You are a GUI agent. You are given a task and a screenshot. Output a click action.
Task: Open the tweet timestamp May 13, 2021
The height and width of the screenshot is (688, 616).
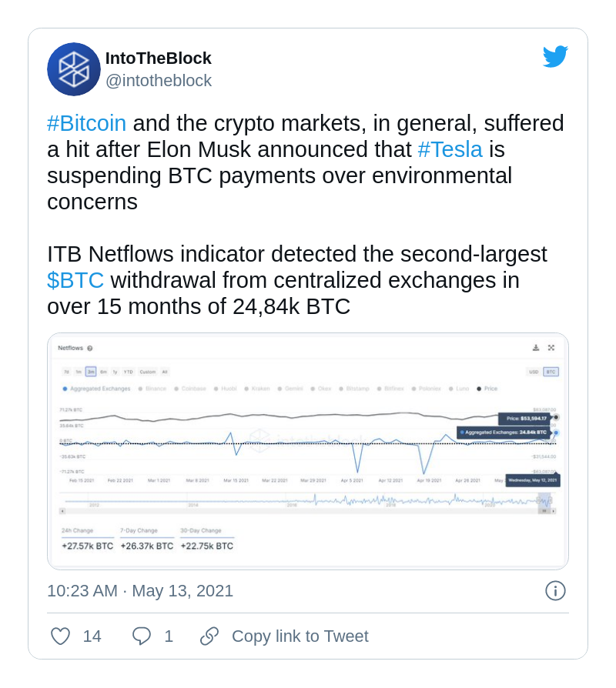point(140,591)
